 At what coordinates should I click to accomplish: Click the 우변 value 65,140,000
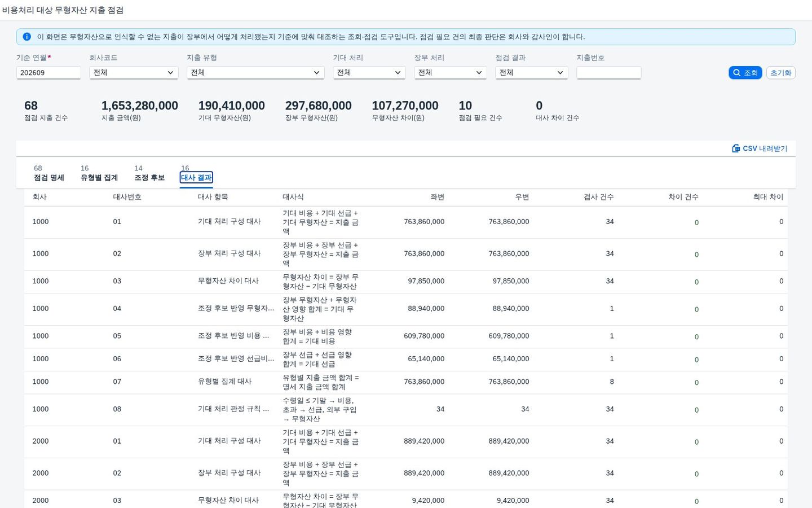[511, 359]
